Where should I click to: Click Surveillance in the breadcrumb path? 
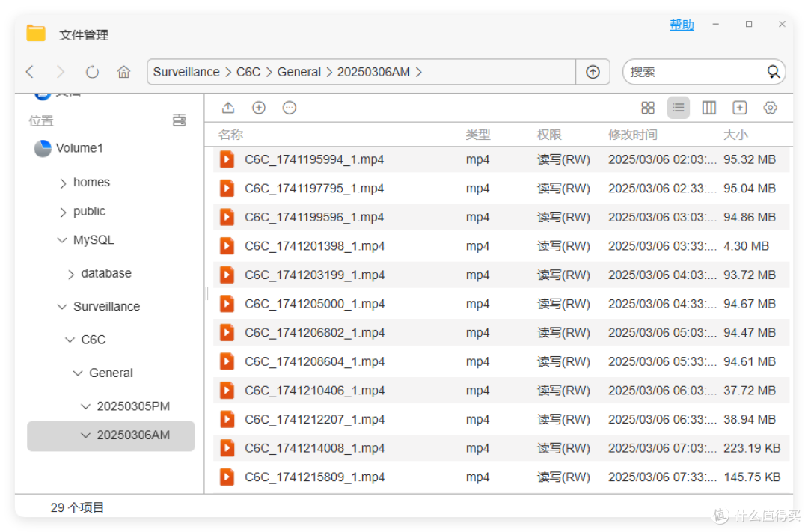point(186,72)
